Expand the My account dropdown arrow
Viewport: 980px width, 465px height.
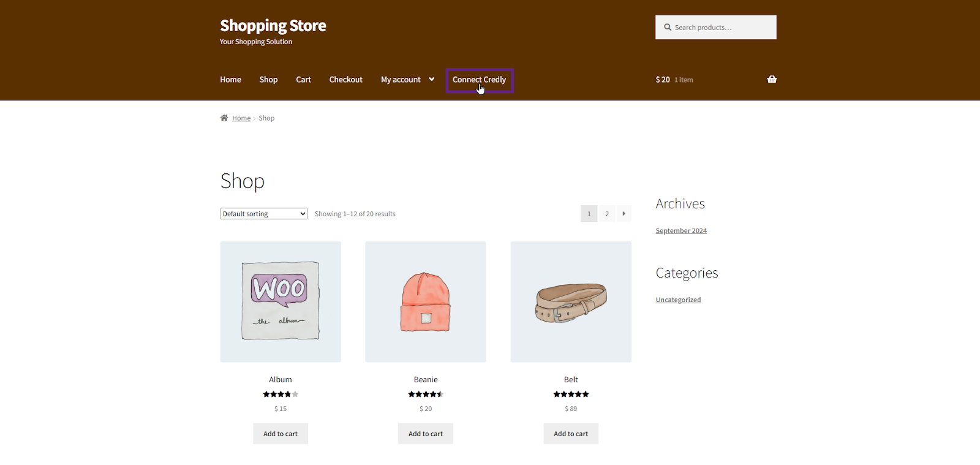click(432, 80)
